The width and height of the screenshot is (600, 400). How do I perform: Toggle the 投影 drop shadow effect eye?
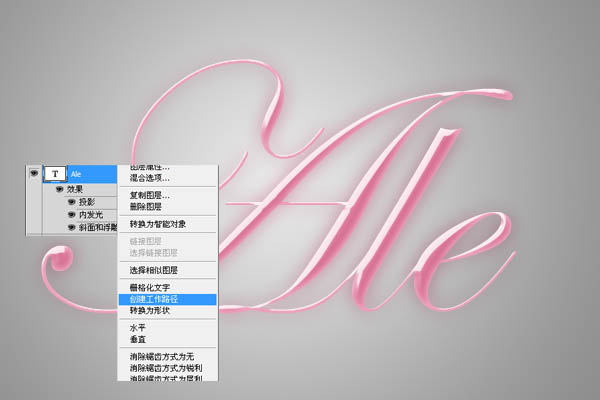point(71,201)
